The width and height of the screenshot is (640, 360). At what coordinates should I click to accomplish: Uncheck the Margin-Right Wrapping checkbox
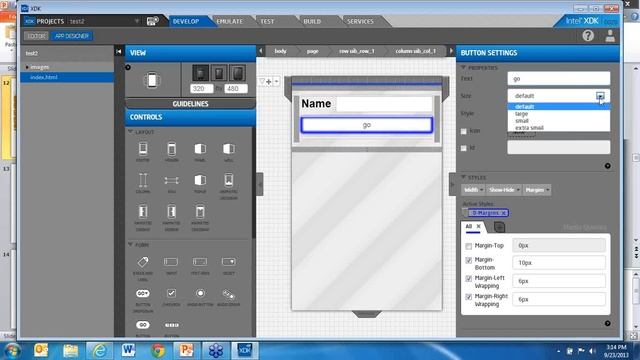coord(469,297)
